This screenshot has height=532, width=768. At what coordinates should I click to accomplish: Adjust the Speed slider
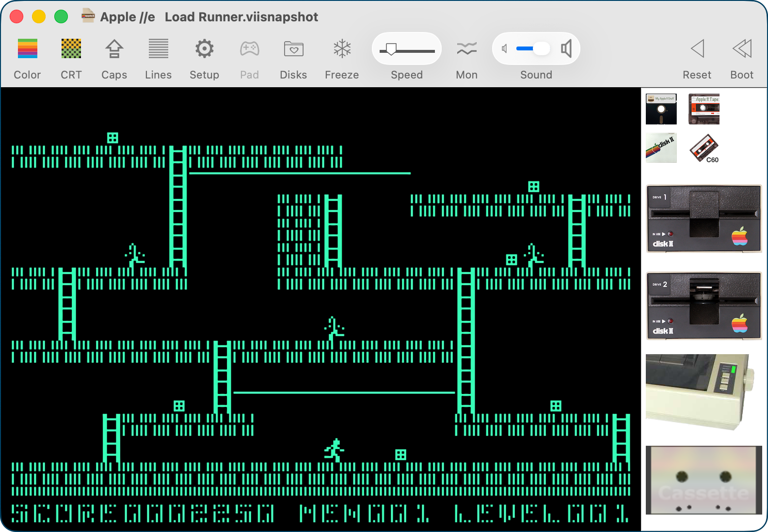tap(407, 49)
